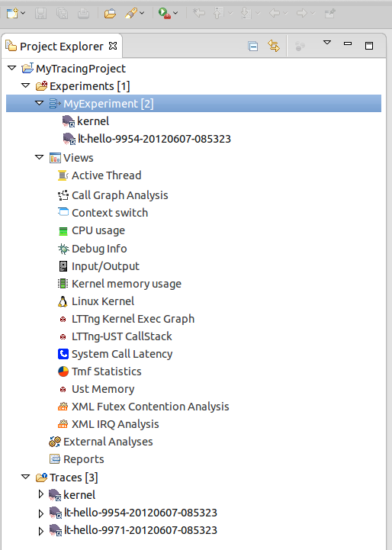
Task: Expand the lt-hello-9971 trace under Traces
Action: click(40, 531)
